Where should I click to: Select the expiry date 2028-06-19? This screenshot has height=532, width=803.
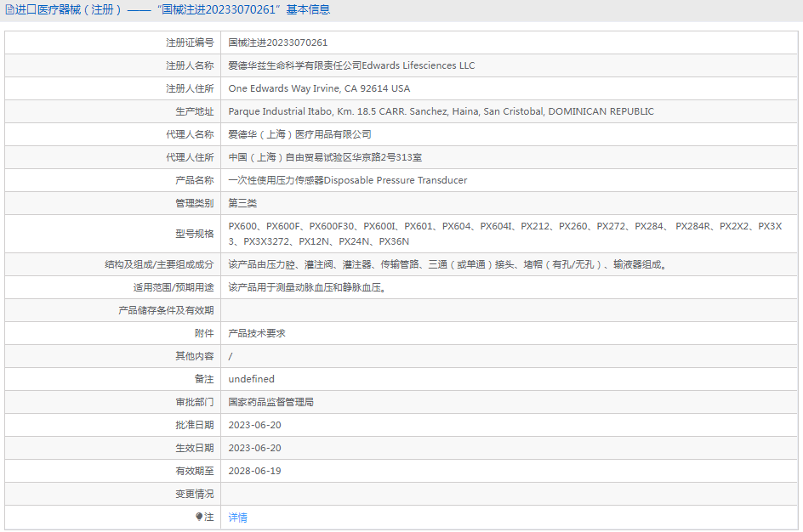click(x=254, y=471)
